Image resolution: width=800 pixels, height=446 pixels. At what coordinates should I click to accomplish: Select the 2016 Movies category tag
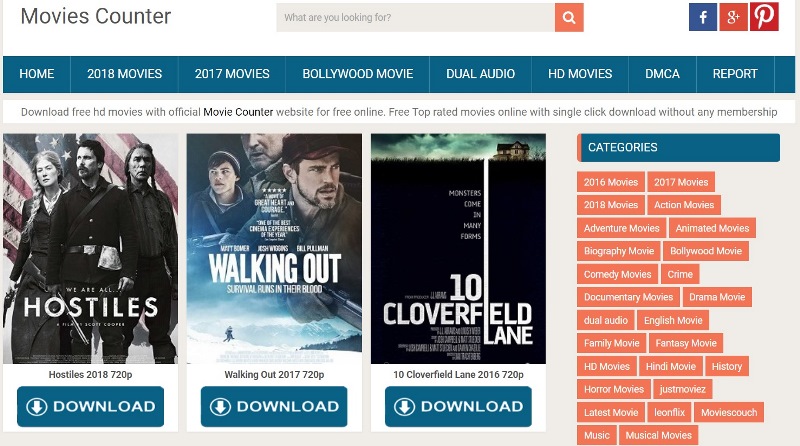tap(611, 182)
